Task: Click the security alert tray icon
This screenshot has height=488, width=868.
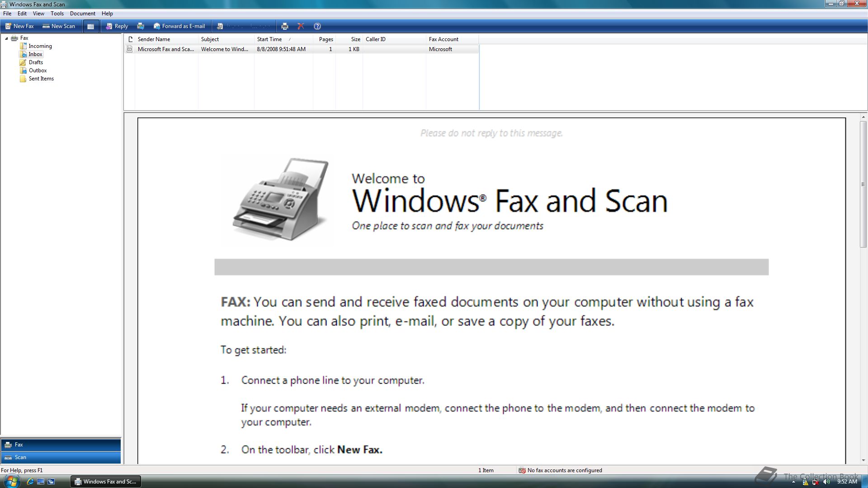Action: click(x=805, y=482)
